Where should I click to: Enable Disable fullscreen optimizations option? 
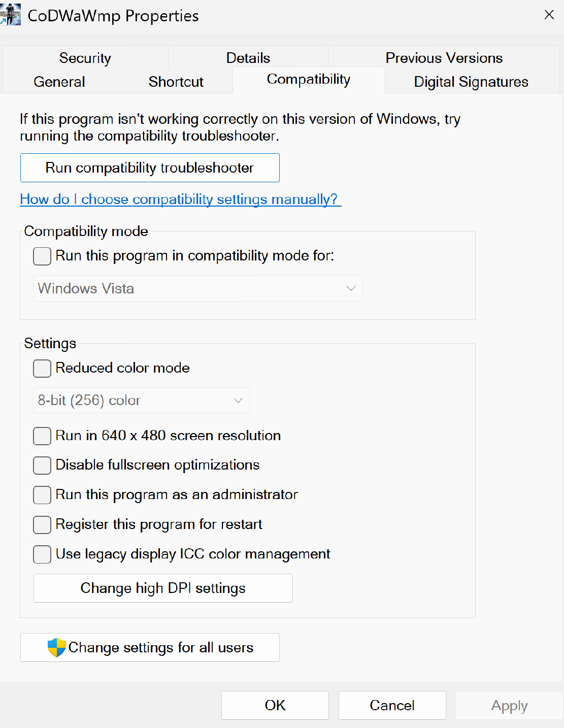pos(42,465)
